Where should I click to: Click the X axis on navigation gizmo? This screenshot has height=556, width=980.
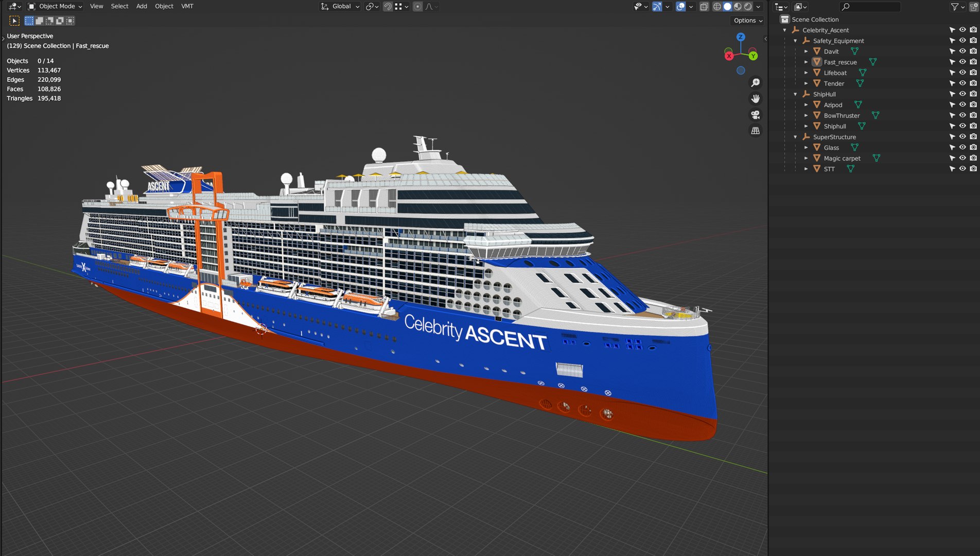pyautogui.click(x=729, y=56)
